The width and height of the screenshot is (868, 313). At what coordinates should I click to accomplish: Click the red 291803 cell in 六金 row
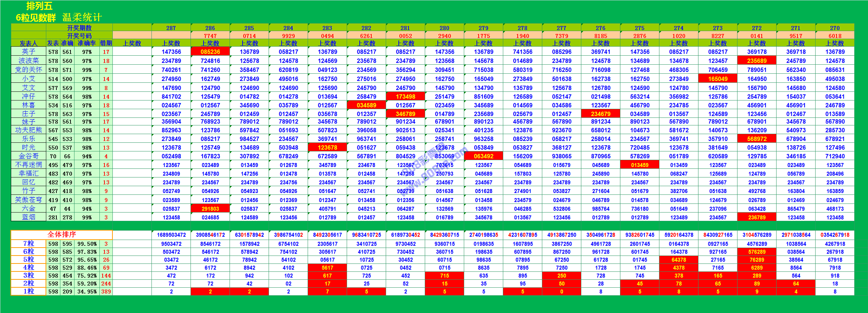210,209
